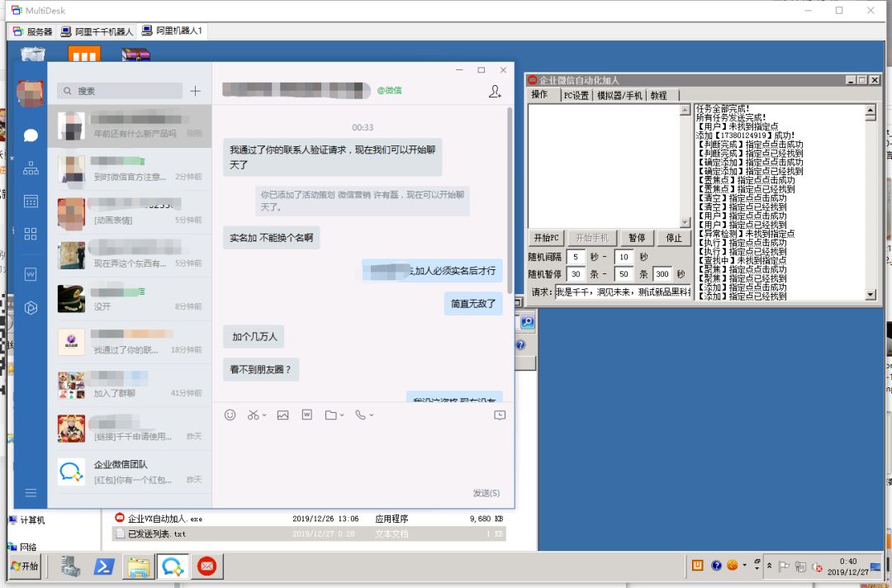This screenshot has width=892, height=588.
Task: Click the 发送(S) send button
Action: [486, 493]
